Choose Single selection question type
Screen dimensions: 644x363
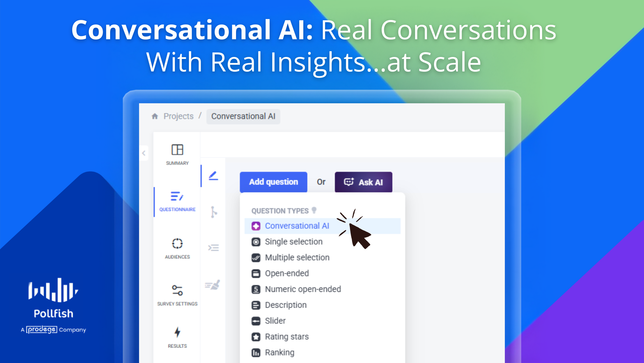pyautogui.click(x=322, y=242)
